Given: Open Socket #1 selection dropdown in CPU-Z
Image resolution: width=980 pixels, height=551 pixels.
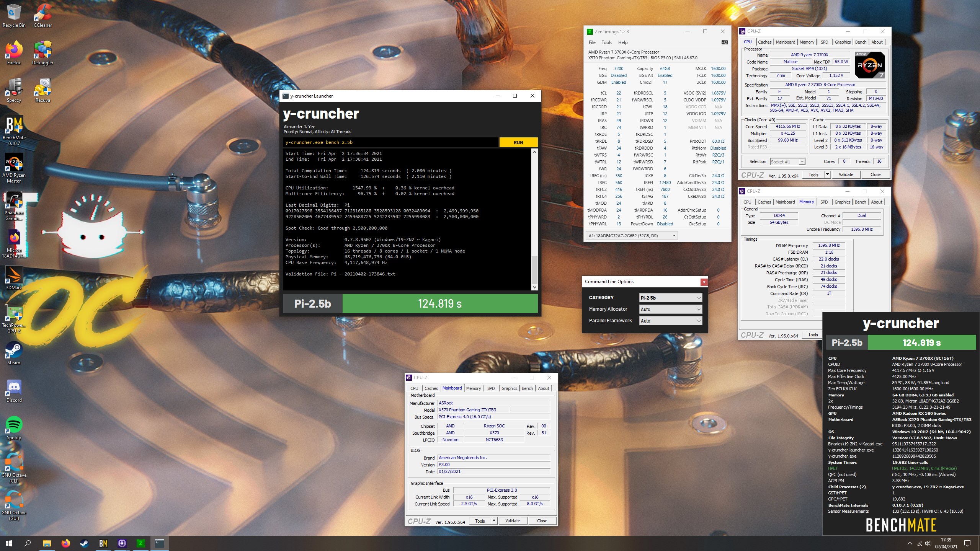Looking at the screenshot, I should point(787,162).
